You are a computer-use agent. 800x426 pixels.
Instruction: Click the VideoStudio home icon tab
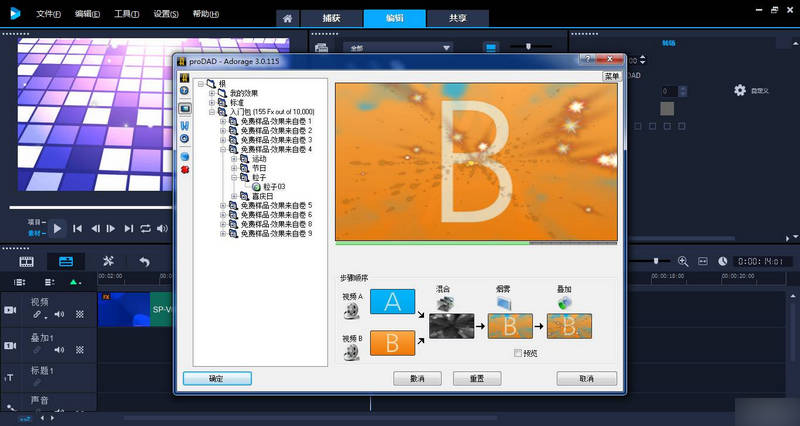pyautogui.click(x=288, y=18)
